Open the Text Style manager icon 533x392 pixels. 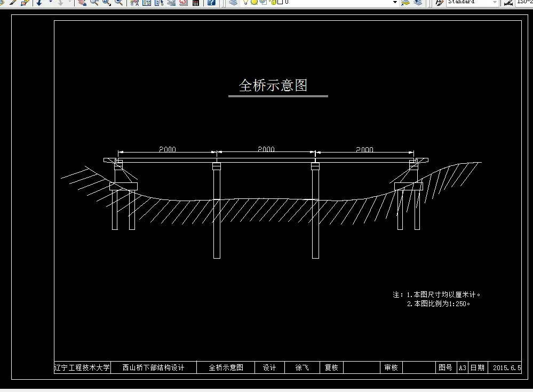coord(440,2)
